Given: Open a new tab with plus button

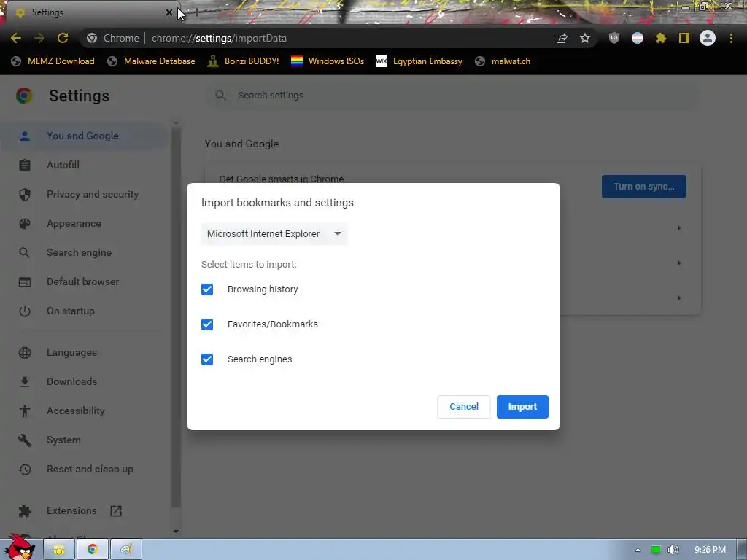Looking at the screenshot, I should [196, 12].
